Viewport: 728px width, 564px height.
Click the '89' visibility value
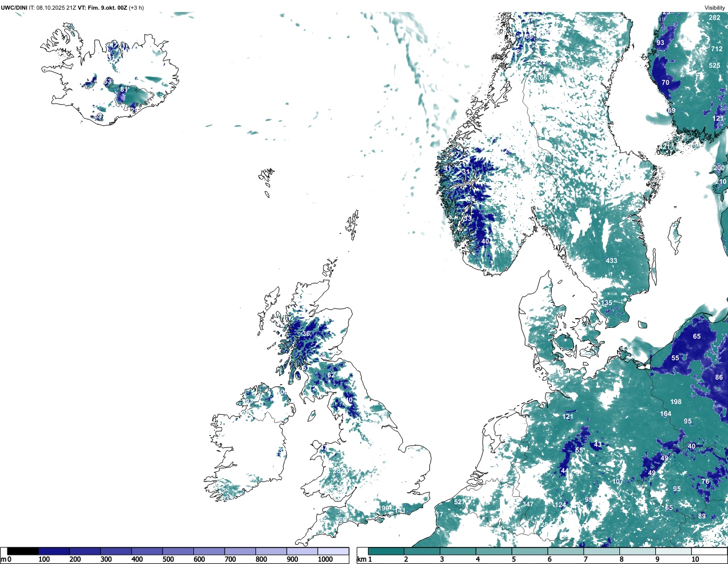pos(702,516)
